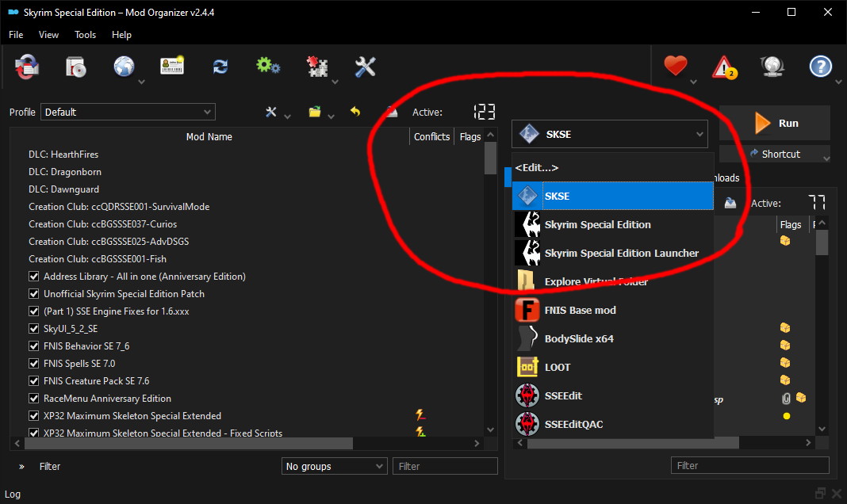Click the Update globe icon
Viewport: 847px width, 504px height.
(772, 67)
